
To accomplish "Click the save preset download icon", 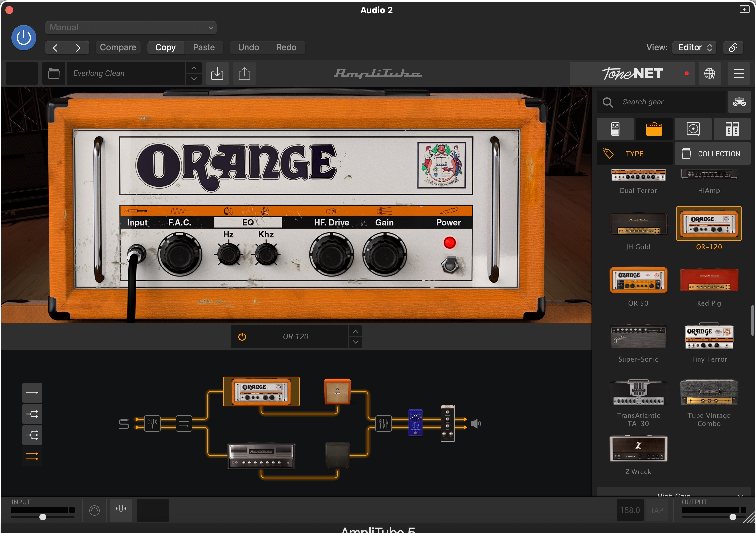I will pyautogui.click(x=217, y=73).
